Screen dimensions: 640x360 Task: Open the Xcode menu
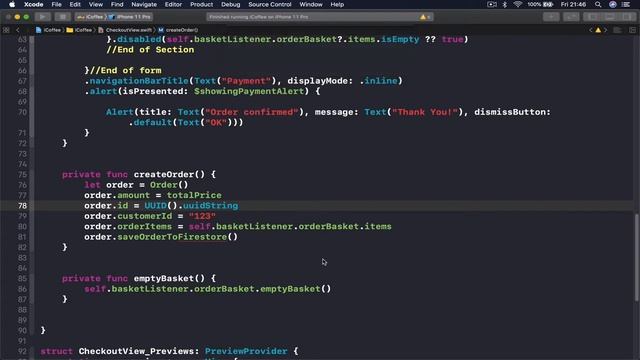(33, 4)
